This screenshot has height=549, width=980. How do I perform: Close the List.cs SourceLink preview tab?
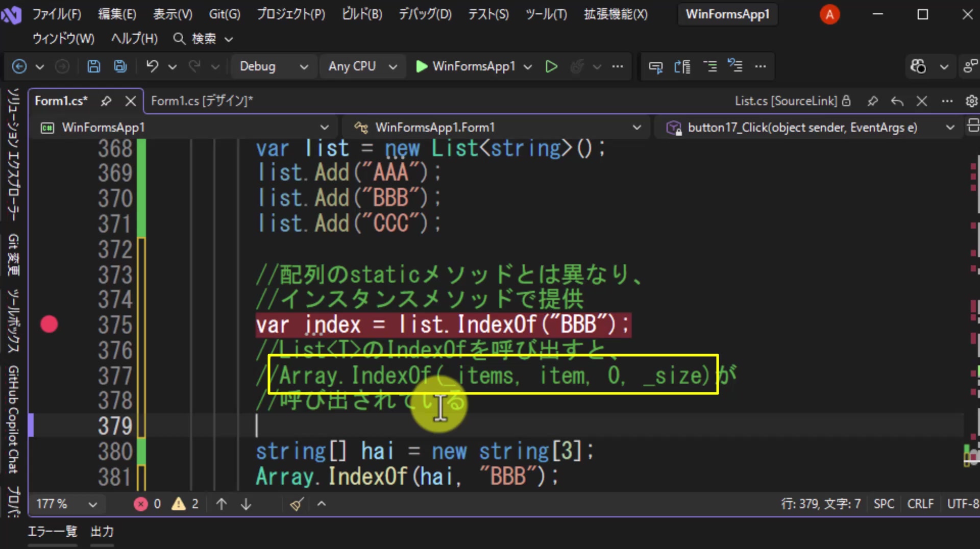tap(922, 101)
